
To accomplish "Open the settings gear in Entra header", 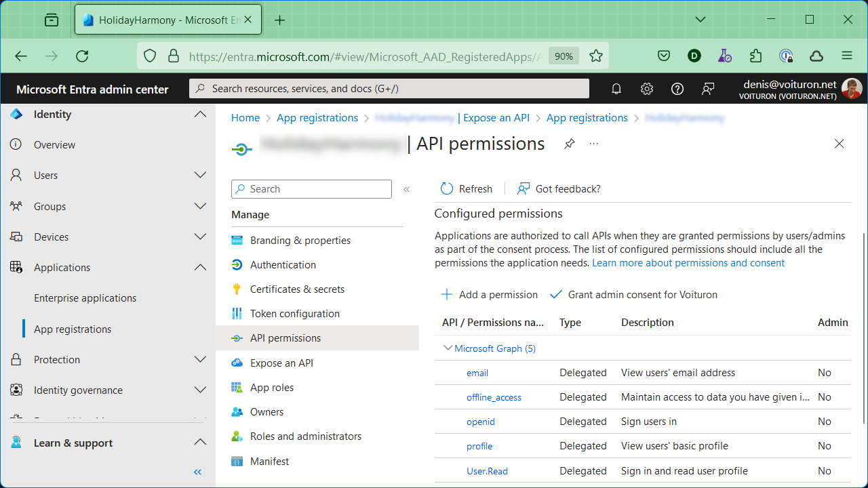I will [x=647, y=89].
